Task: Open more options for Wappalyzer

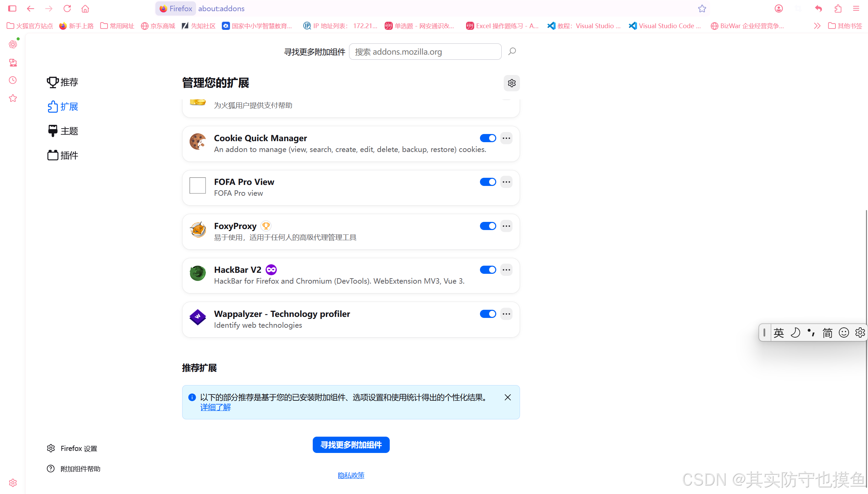Action: point(506,314)
